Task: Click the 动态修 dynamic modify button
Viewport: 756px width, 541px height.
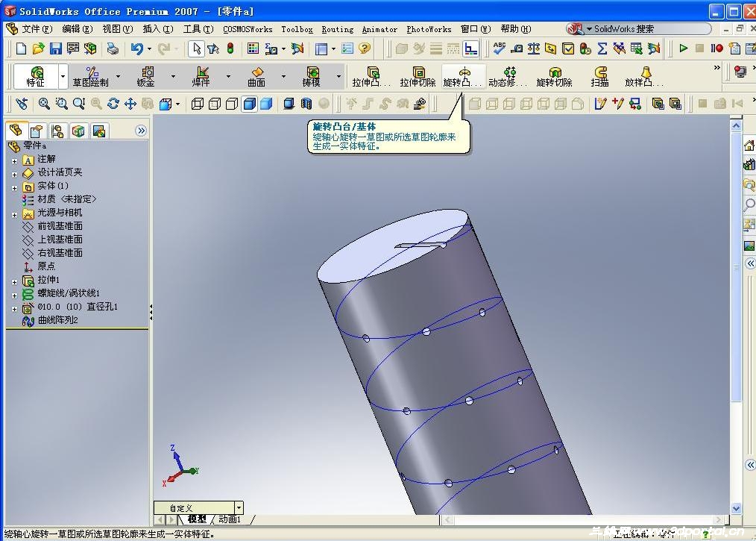Action: click(508, 77)
